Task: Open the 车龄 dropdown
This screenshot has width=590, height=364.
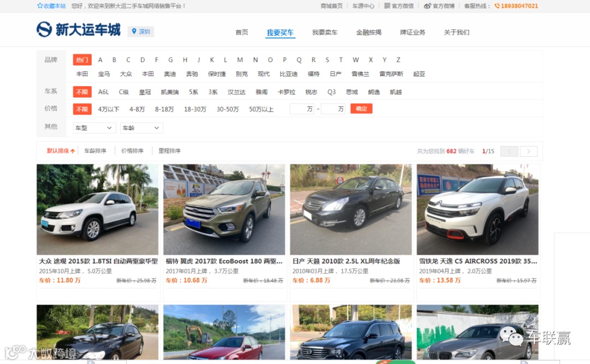Action: coord(141,128)
